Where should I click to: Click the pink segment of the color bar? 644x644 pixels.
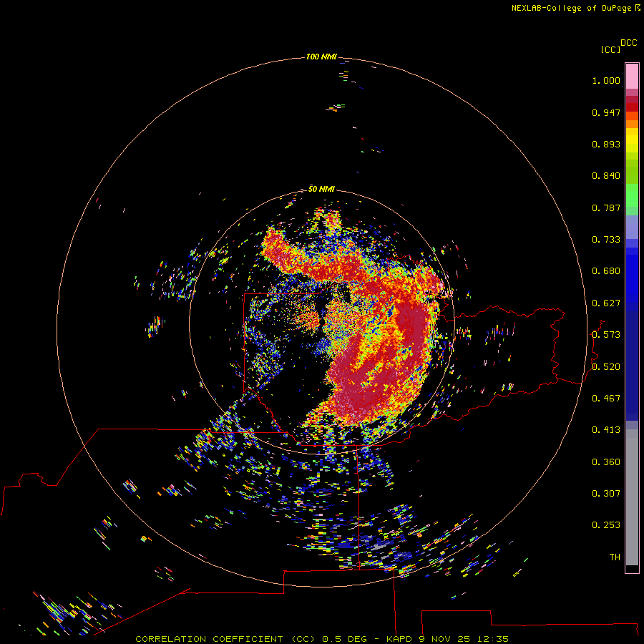click(x=632, y=77)
